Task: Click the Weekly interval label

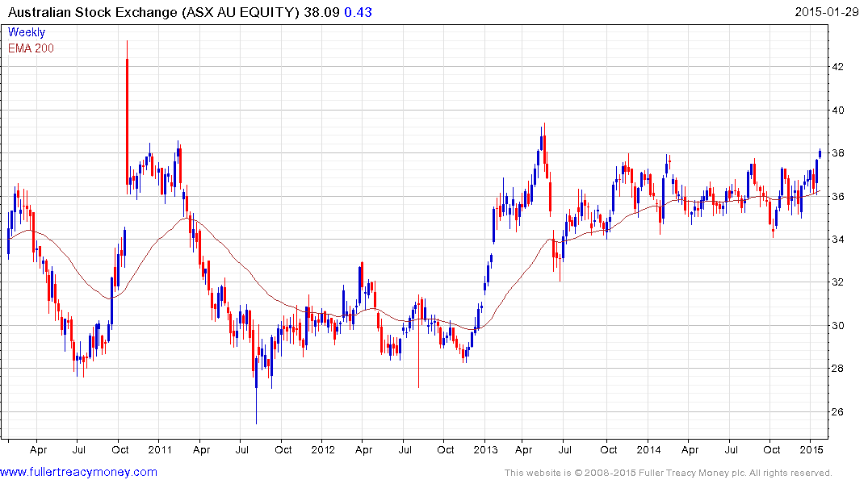Action: point(27,32)
